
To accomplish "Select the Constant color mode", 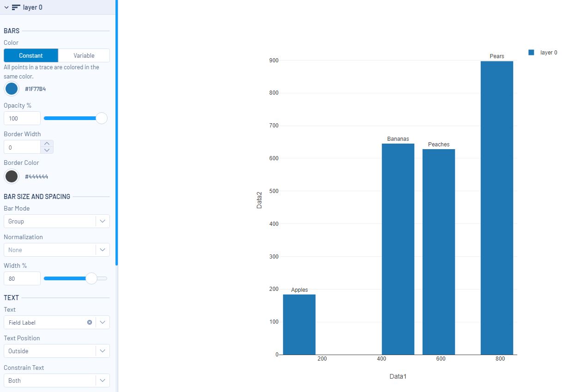I will tap(30, 55).
